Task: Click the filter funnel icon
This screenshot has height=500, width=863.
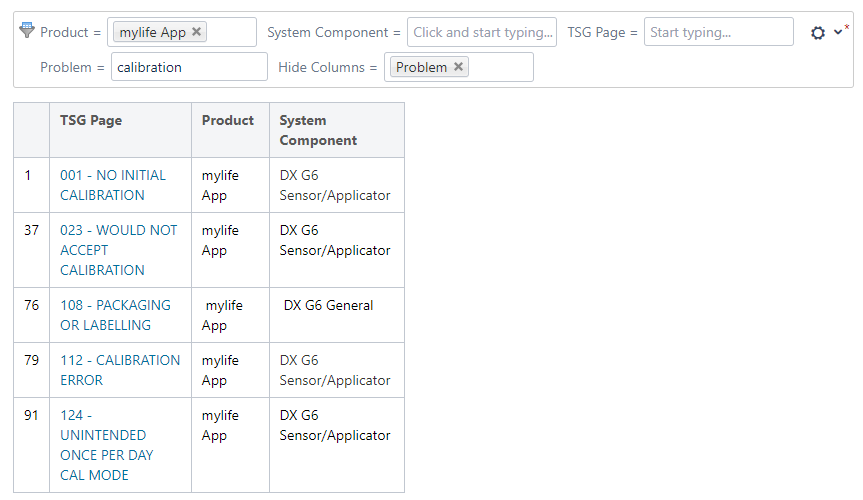Action: (x=26, y=30)
